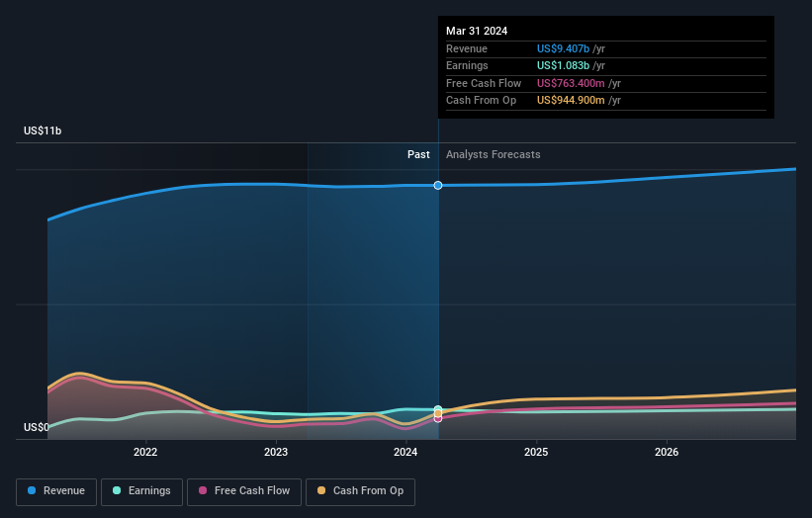Click the 2026 x-axis label
The image size is (812, 518).
point(667,452)
